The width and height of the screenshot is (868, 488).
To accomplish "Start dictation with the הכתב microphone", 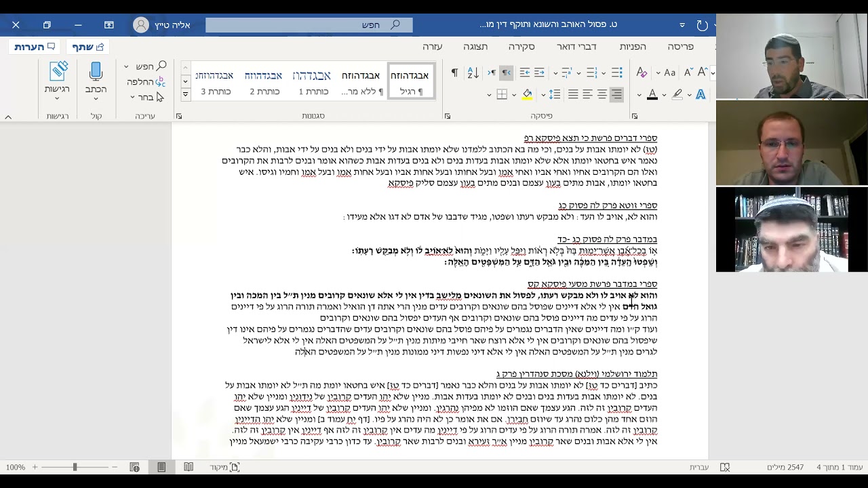I will tap(96, 81).
